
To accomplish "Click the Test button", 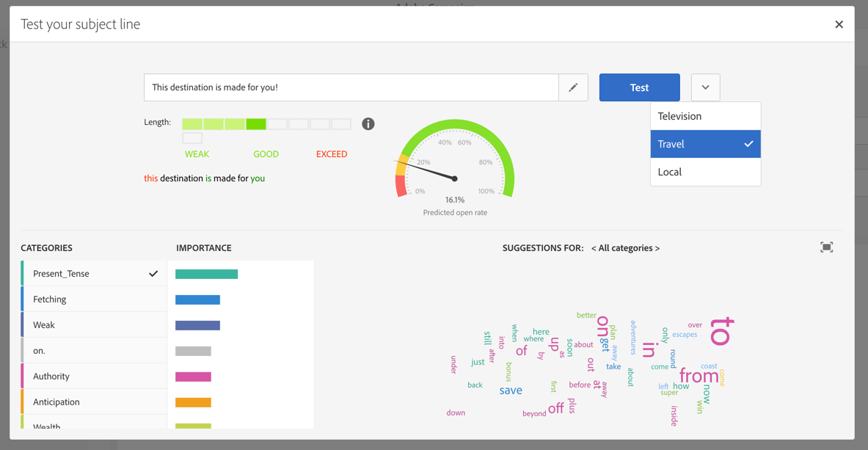I will [x=639, y=87].
